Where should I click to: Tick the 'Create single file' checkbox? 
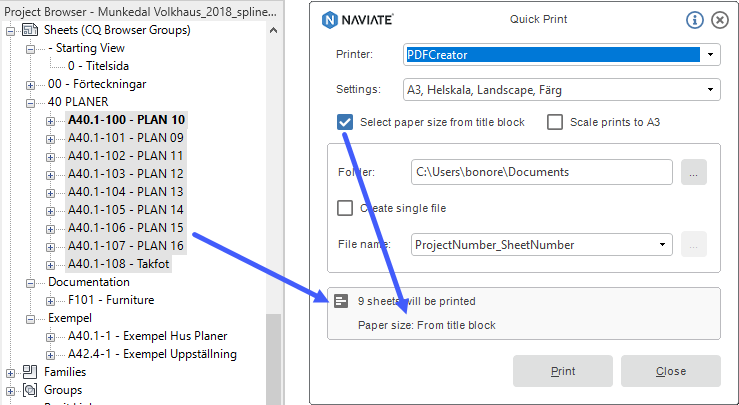[x=345, y=208]
